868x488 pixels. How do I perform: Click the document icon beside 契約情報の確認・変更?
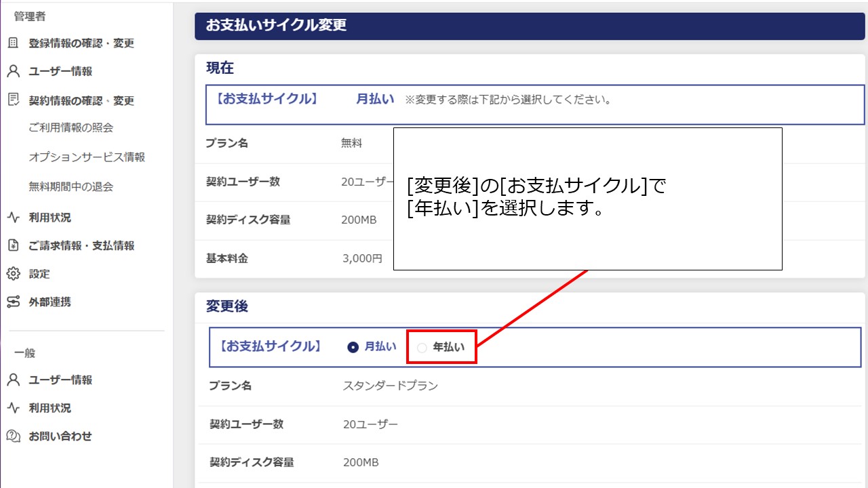pyautogui.click(x=13, y=100)
